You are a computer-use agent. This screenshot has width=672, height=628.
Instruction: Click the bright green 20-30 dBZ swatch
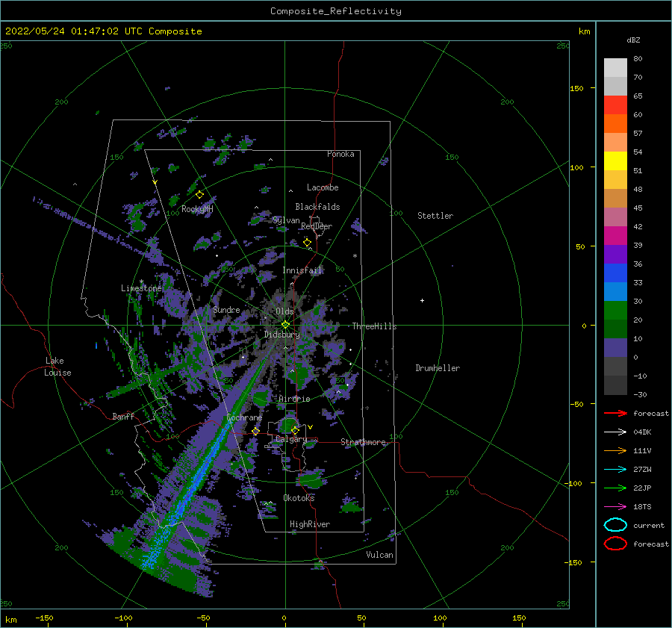pyautogui.click(x=615, y=311)
